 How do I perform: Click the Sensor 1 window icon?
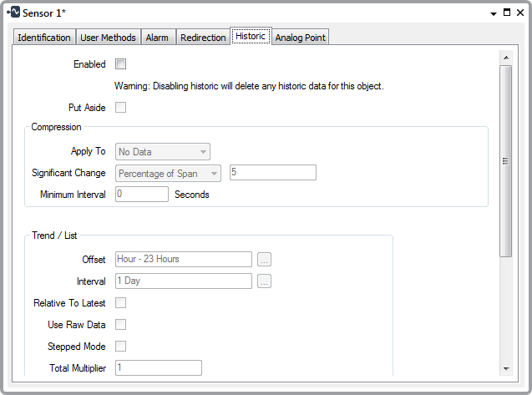click(12, 13)
